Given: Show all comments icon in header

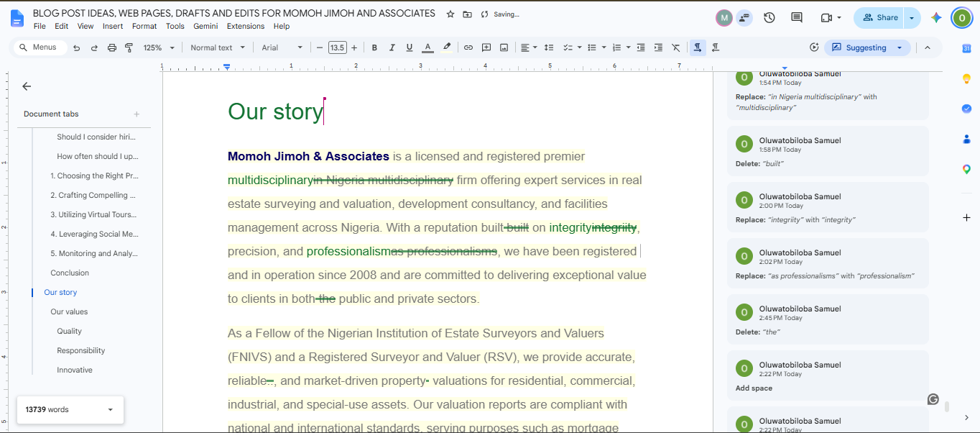Looking at the screenshot, I should tap(797, 18).
